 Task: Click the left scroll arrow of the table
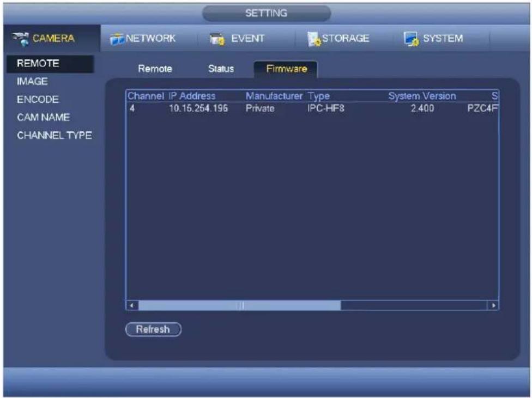(132, 305)
